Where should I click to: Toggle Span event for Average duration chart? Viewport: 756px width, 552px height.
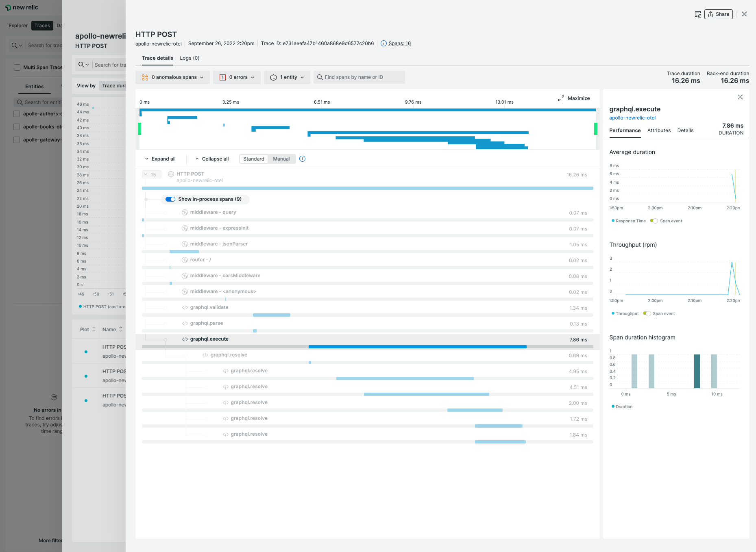coord(654,221)
